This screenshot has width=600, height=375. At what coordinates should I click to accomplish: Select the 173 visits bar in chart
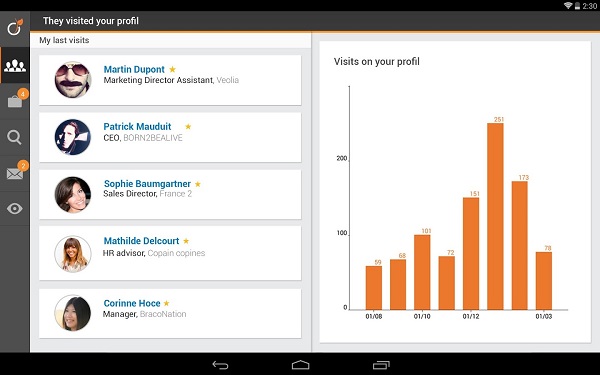coord(520,245)
